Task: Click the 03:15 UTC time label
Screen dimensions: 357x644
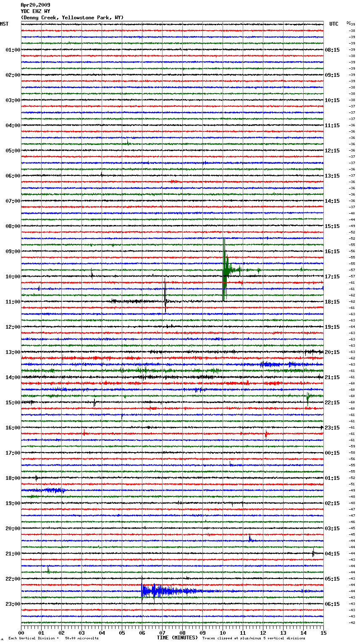Action: pyautogui.click(x=332, y=529)
